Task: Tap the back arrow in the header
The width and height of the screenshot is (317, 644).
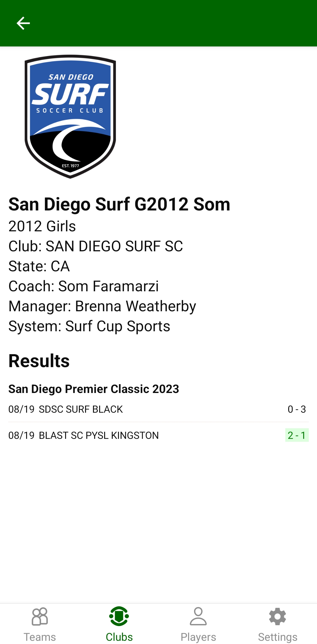Action: [23, 23]
